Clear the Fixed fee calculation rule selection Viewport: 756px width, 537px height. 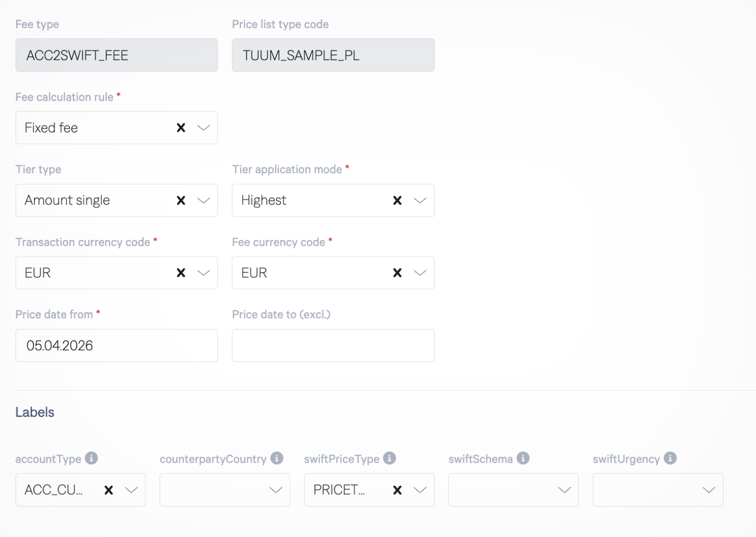(x=181, y=128)
